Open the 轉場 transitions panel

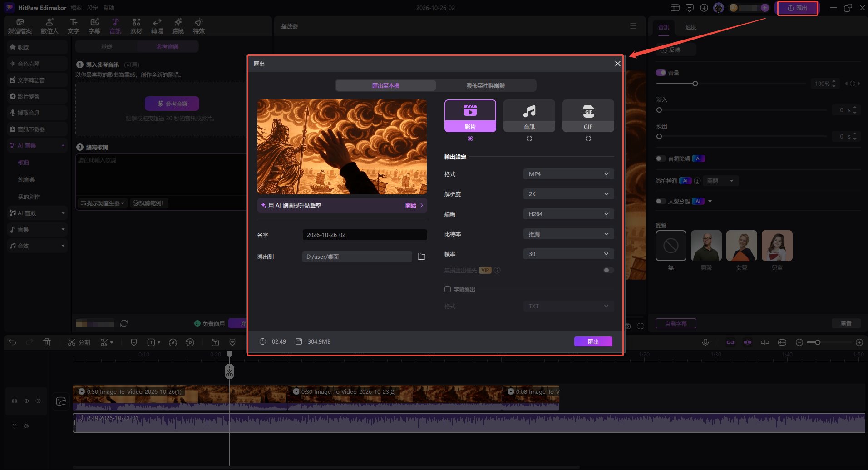[157, 26]
